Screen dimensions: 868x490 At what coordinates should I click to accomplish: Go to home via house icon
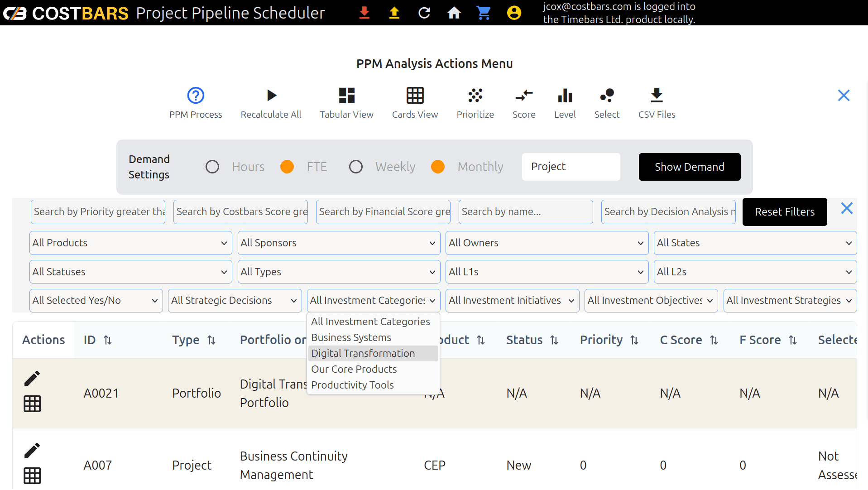pyautogui.click(x=454, y=13)
